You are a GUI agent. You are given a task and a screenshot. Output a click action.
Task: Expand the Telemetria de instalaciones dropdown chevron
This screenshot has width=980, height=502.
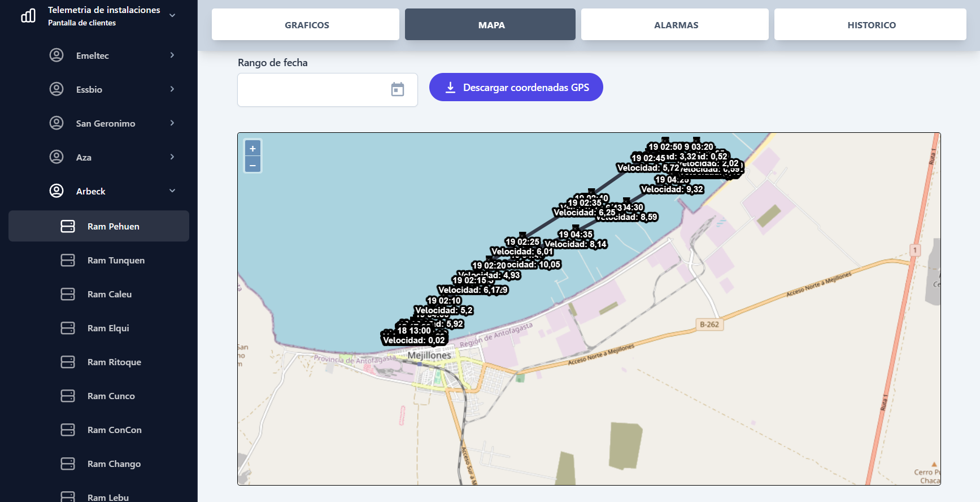(x=172, y=15)
